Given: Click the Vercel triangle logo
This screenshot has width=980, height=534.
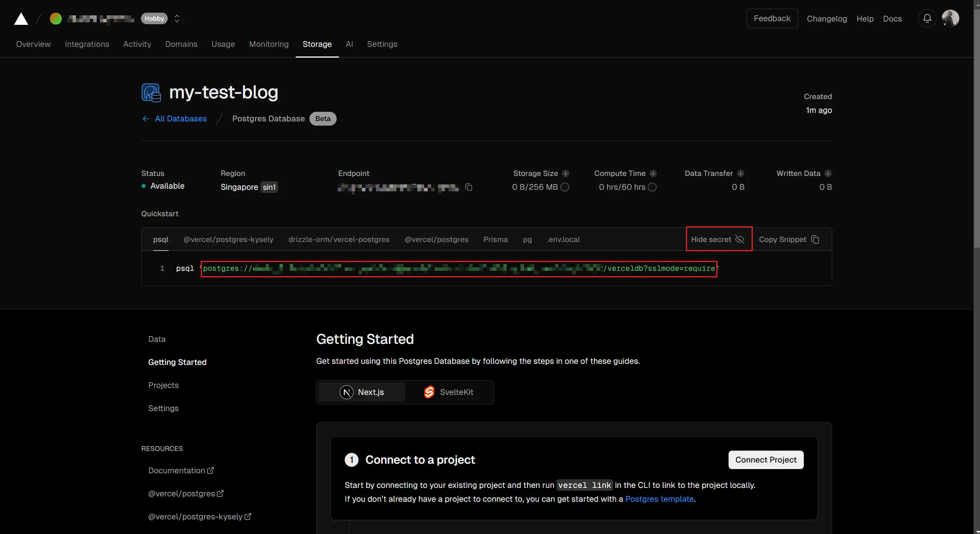Looking at the screenshot, I should 21,19.
